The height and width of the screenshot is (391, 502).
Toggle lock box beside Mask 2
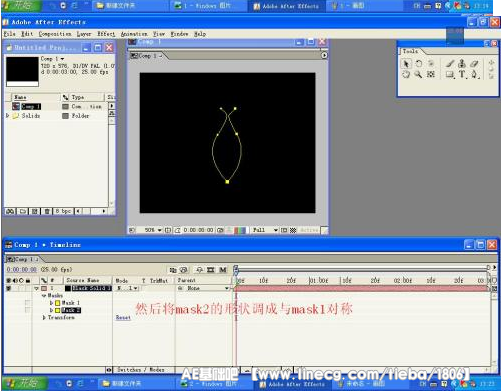(x=27, y=310)
